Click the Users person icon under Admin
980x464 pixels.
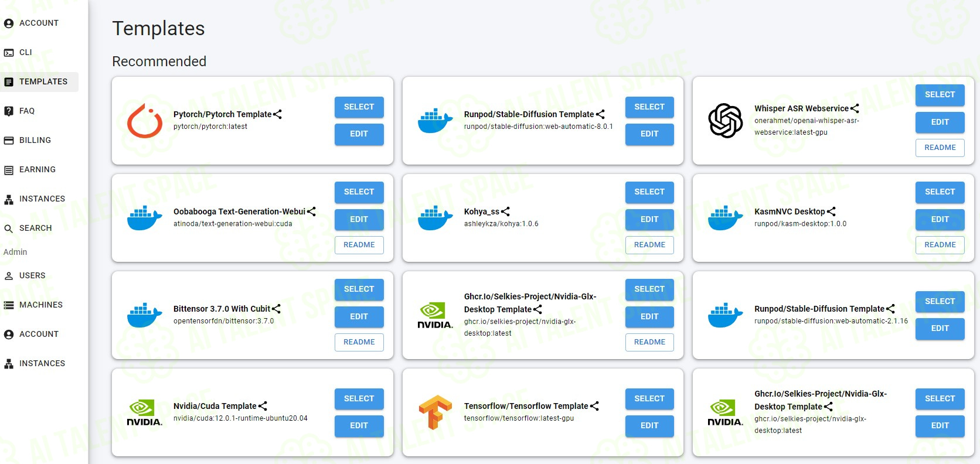(9, 276)
